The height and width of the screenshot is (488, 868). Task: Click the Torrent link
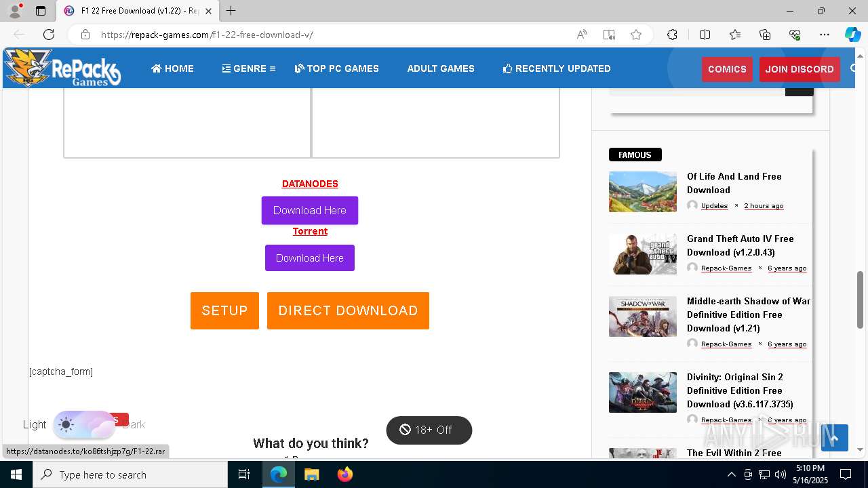coord(310,231)
